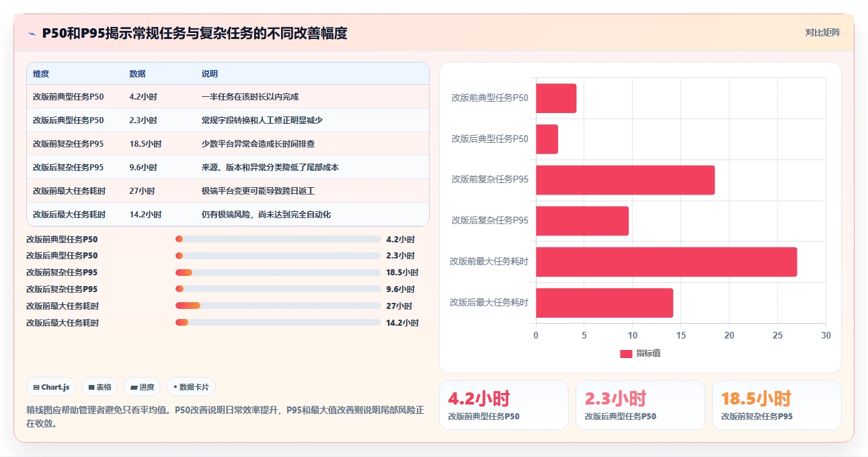The width and height of the screenshot is (868, 457).
Task: Select the 改版后复杂任务P95 table row name
Action: (x=69, y=168)
